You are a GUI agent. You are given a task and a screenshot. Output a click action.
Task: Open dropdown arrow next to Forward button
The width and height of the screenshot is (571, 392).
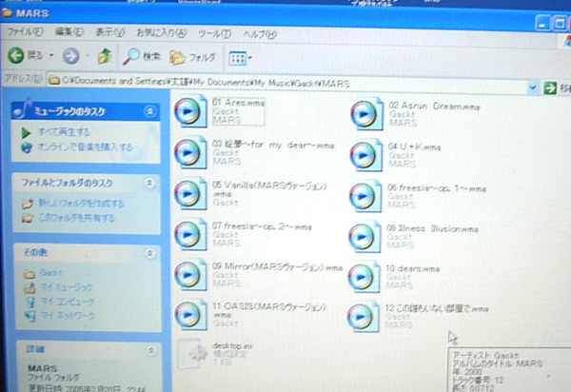point(88,56)
